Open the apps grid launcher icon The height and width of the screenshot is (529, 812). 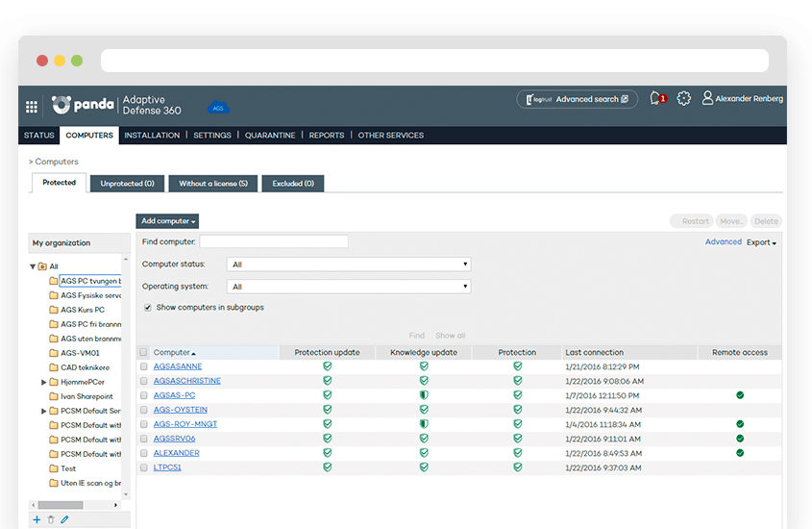tap(32, 106)
